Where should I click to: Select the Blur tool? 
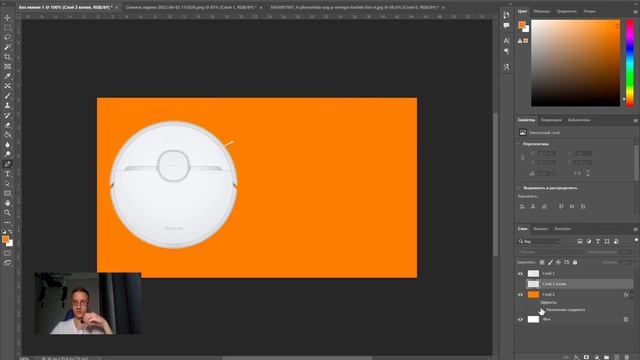click(7, 145)
